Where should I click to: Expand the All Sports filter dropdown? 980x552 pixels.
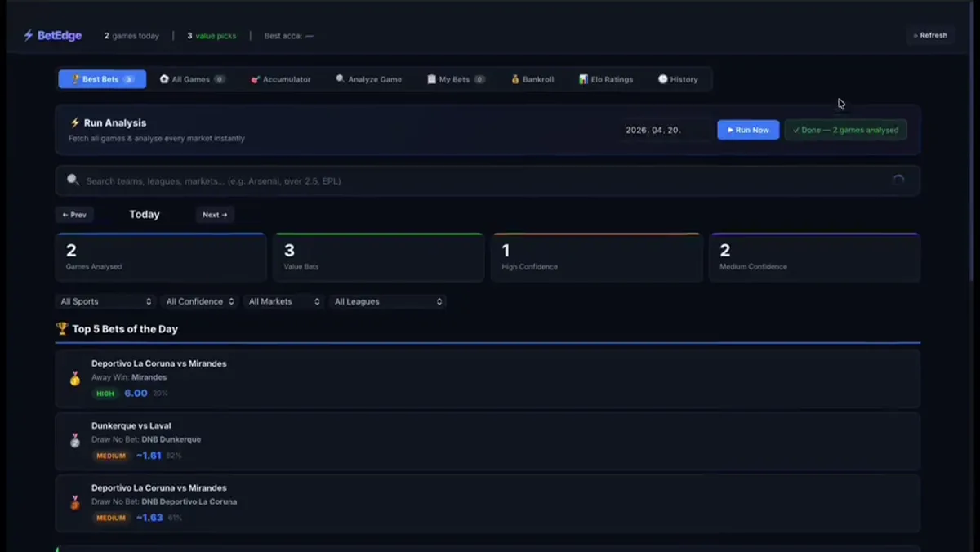105,301
